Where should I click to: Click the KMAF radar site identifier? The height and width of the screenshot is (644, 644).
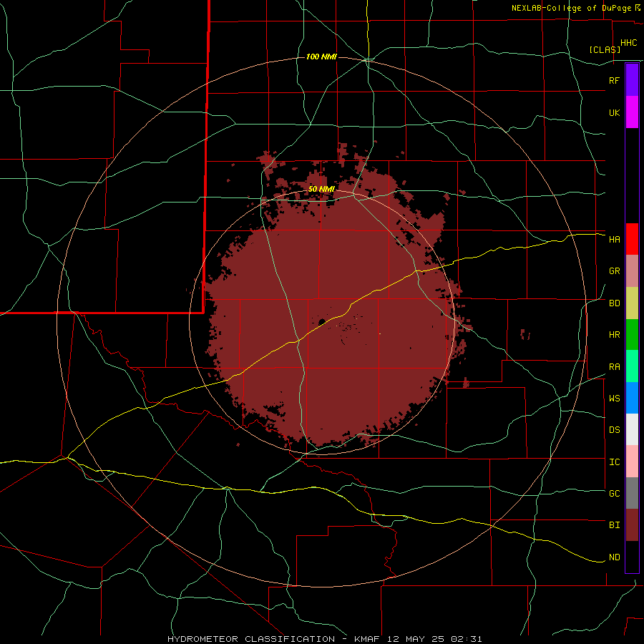368,639
